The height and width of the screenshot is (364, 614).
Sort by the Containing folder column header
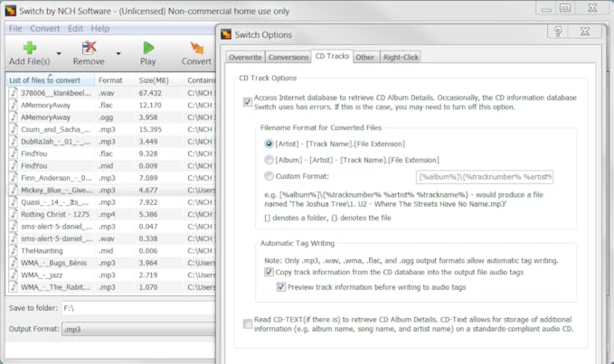200,80
